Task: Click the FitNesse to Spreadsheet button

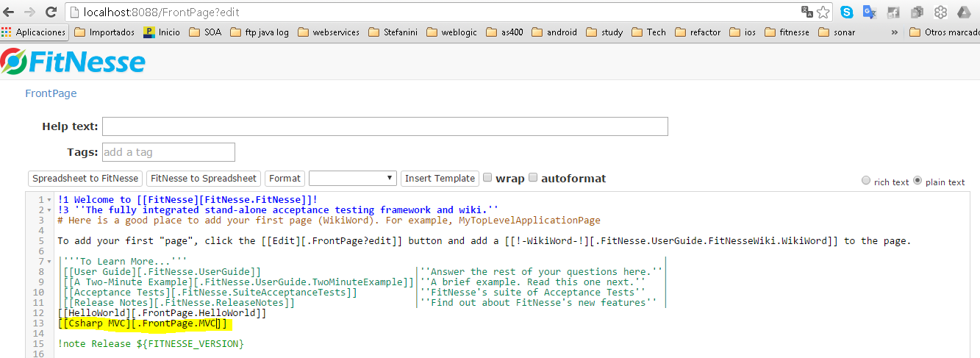Action: point(204,178)
